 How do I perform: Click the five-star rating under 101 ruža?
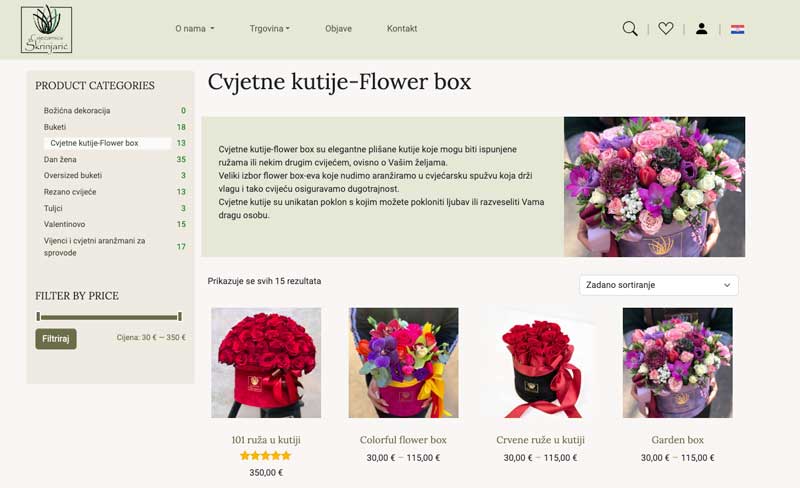[x=265, y=456]
